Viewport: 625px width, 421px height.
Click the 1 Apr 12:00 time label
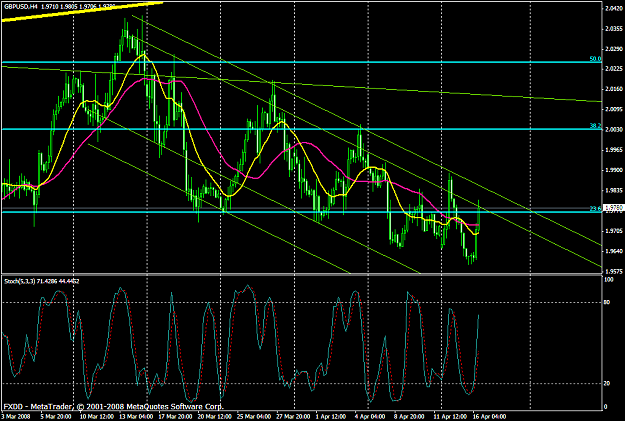click(332, 417)
